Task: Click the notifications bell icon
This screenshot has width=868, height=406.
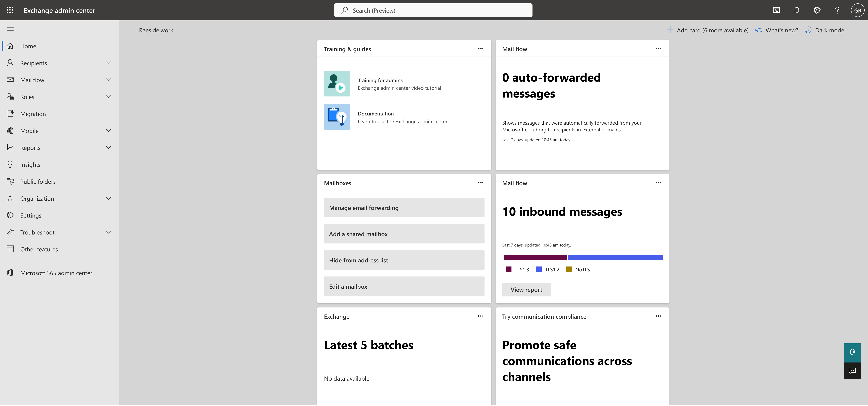Action: coord(797,10)
